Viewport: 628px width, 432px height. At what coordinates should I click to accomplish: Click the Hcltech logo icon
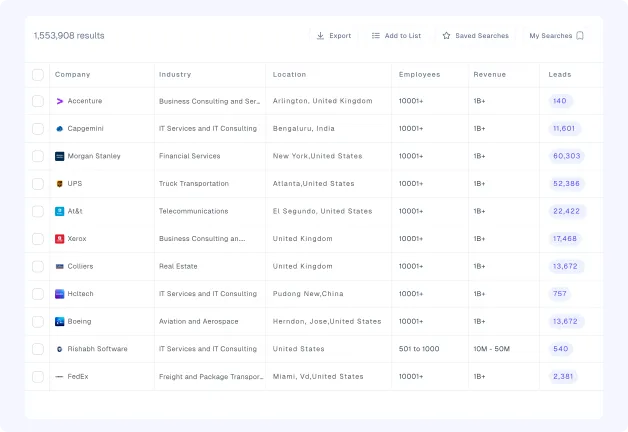(60, 294)
